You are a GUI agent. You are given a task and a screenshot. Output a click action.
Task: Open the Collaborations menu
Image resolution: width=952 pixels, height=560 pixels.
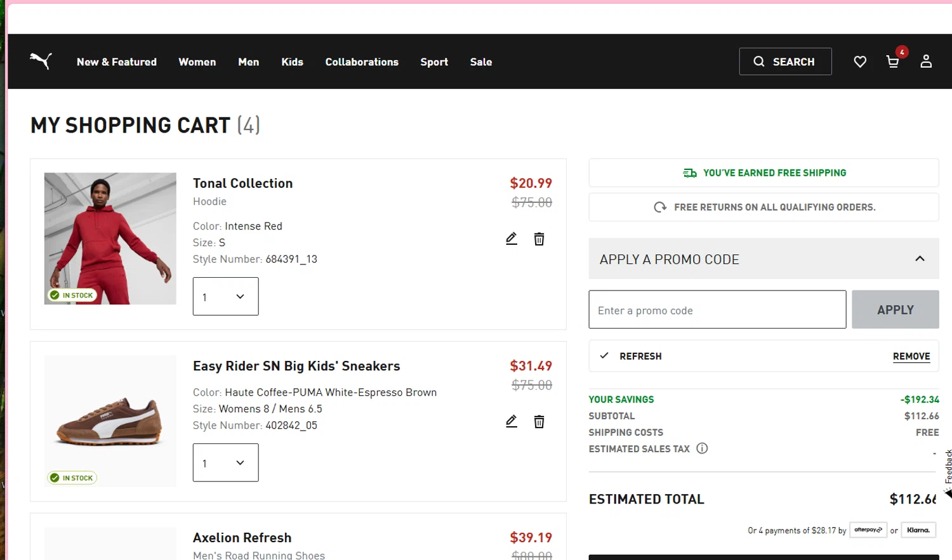362,62
